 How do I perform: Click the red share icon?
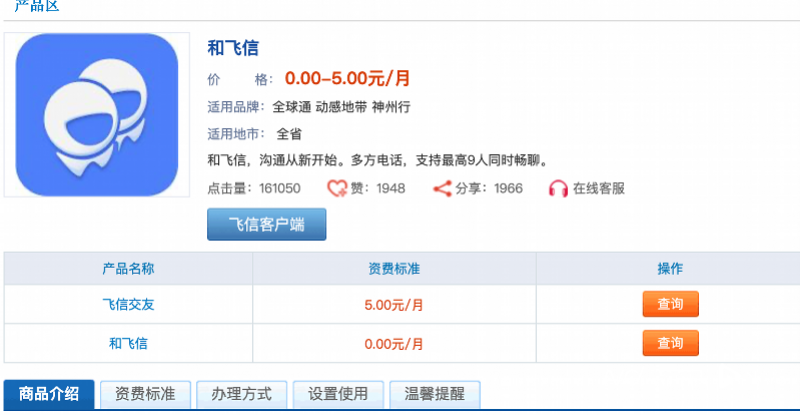pos(442,188)
